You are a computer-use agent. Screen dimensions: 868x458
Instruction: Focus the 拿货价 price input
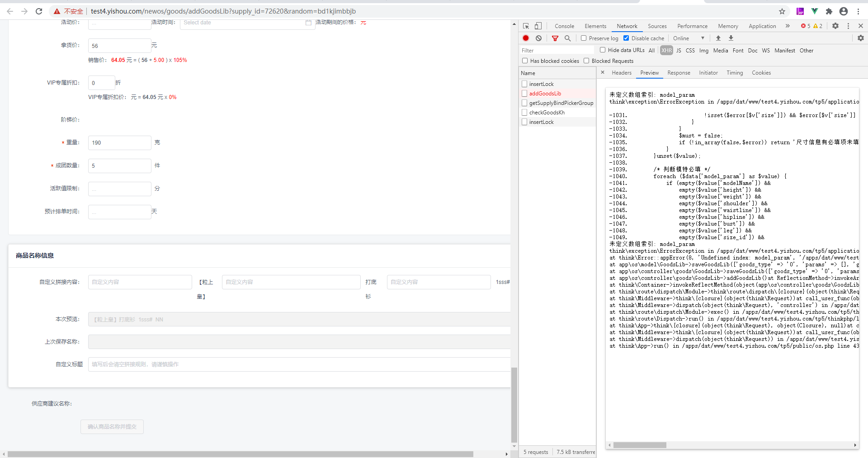pos(119,46)
